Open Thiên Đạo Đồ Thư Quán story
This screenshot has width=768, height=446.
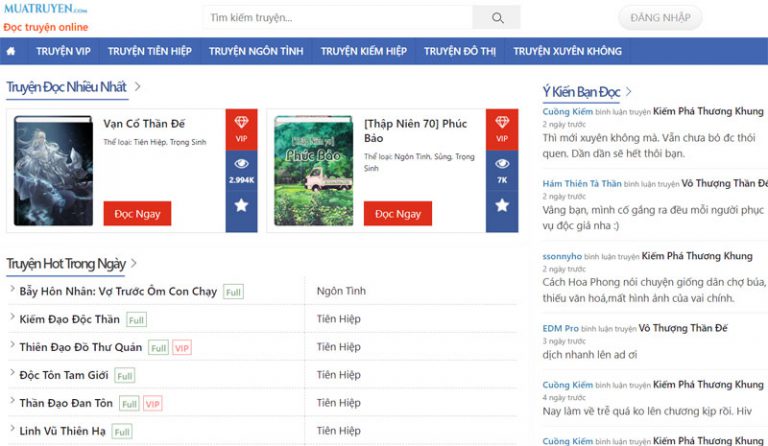pyautogui.click(x=81, y=347)
